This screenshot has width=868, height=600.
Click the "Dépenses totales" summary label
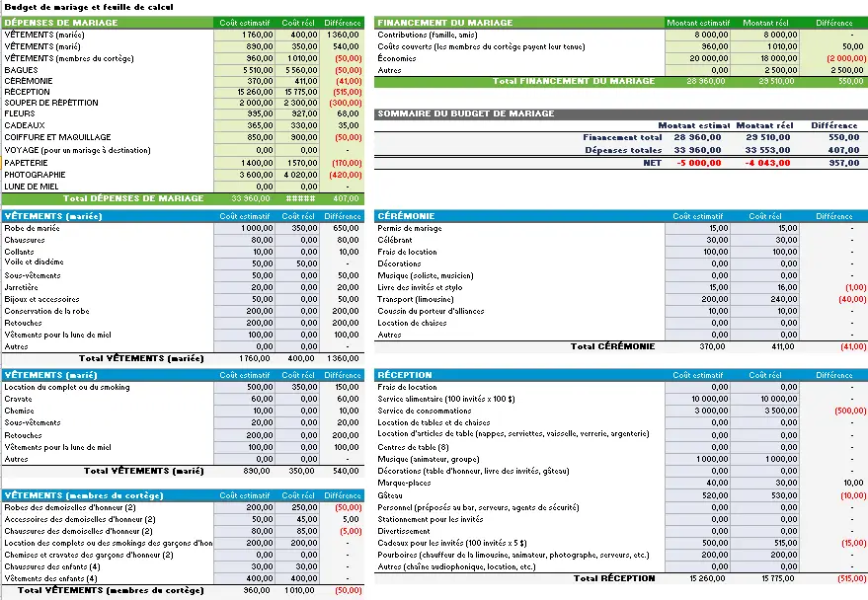click(x=623, y=150)
